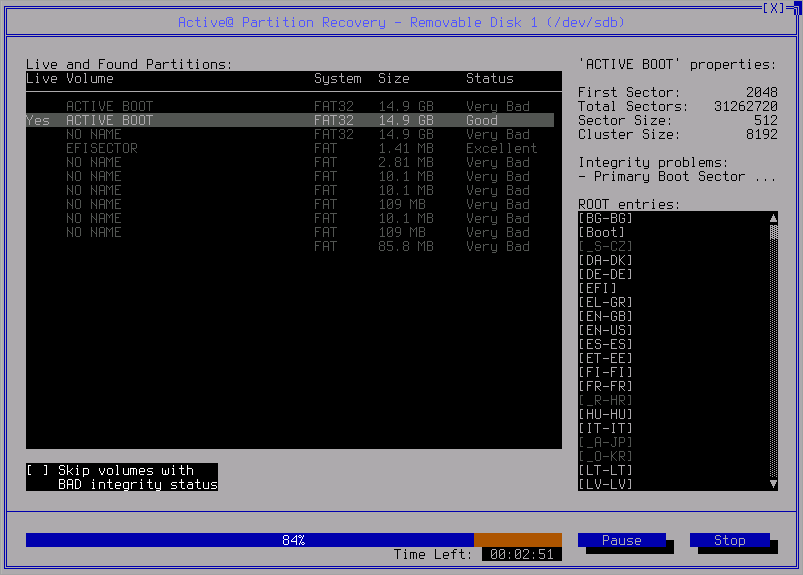Viewport: 803px width, 575px height.
Task: Select the [DA-DK] root entry
Action: (x=605, y=260)
